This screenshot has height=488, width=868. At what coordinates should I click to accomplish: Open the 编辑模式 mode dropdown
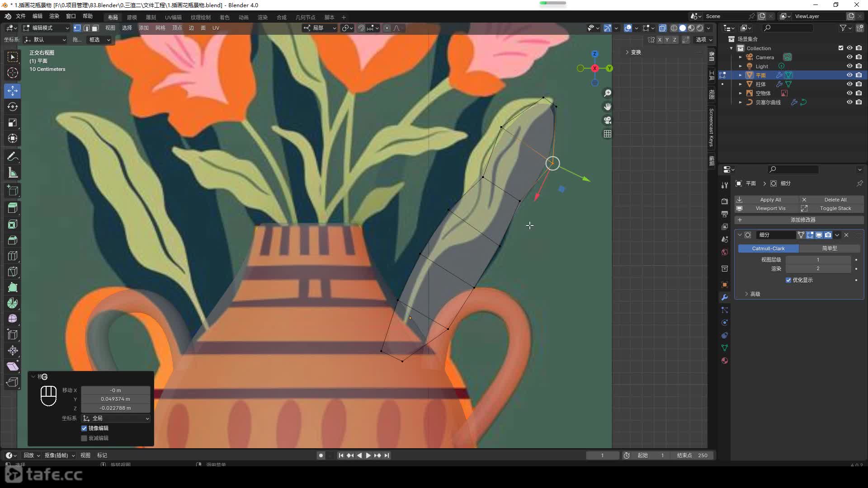point(46,28)
